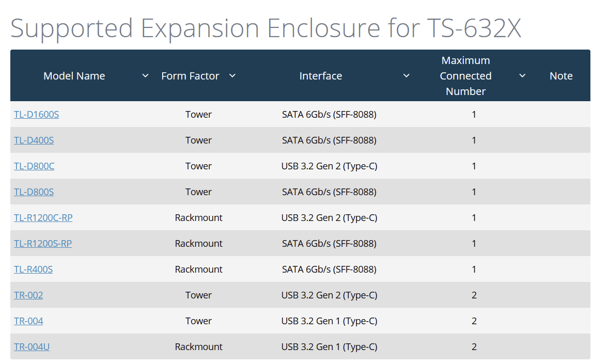This screenshot has width=593, height=364.
Task: Visit the TL-D800S enclosure link
Action: (34, 192)
